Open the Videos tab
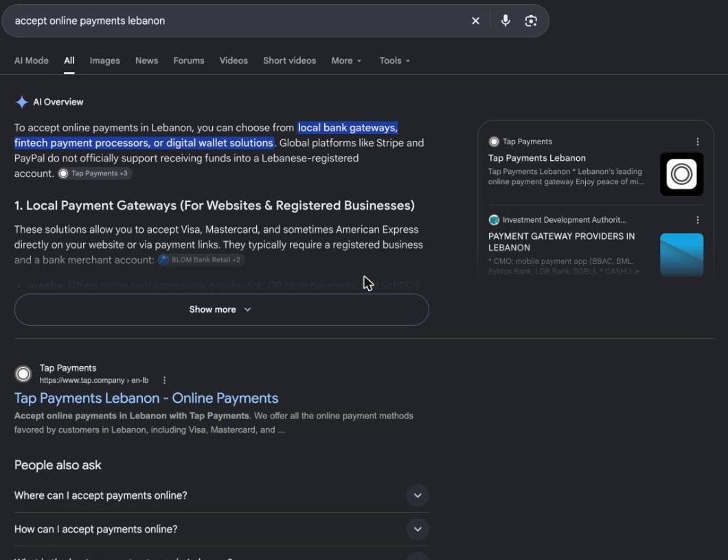This screenshot has width=728, height=560. click(234, 61)
